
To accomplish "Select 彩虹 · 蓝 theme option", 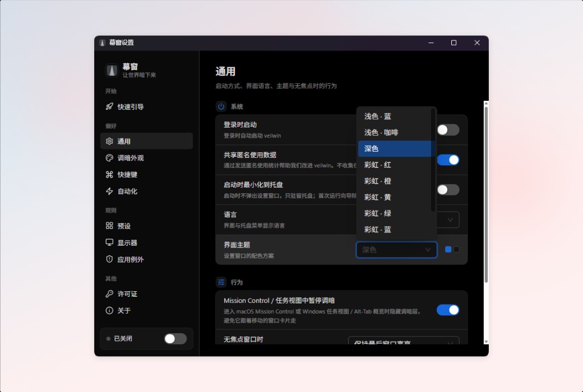I will [x=396, y=230].
